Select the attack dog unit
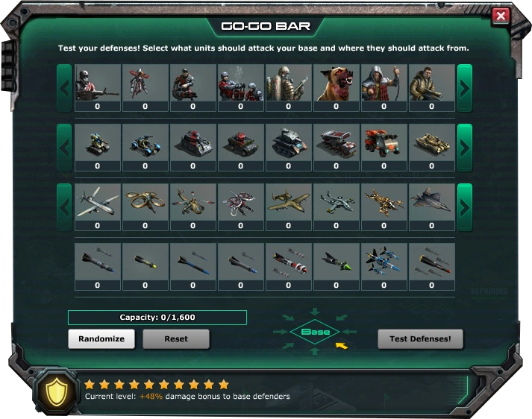This screenshot has height=419, width=532. pos(337,87)
